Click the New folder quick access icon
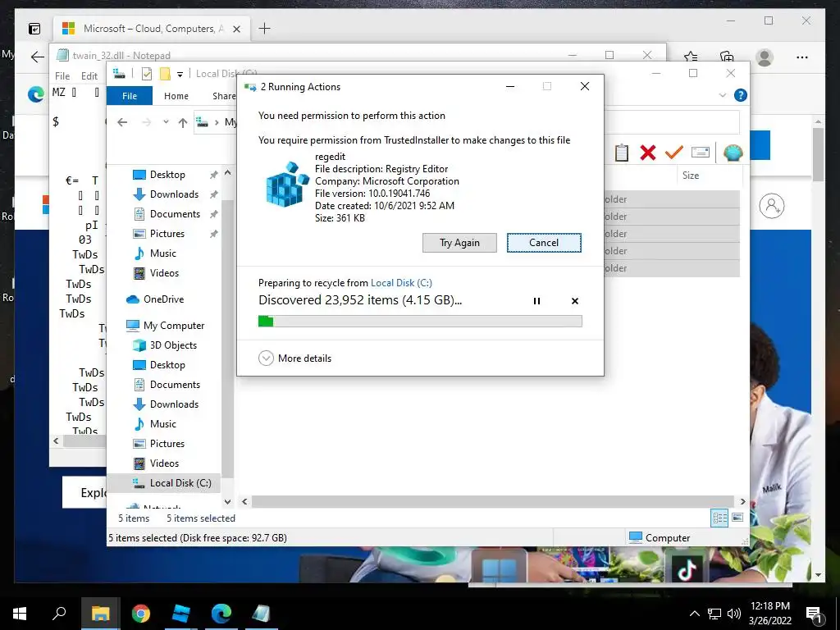This screenshot has height=630, width=840. [165, 74]
